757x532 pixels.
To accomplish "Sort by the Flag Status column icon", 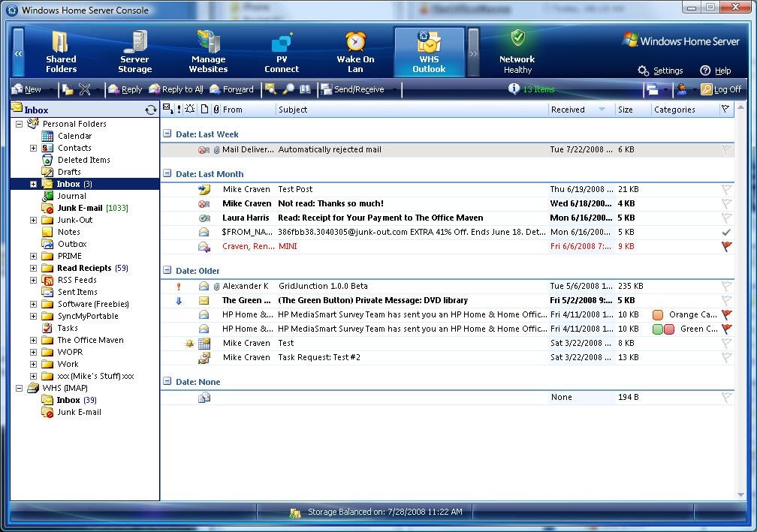I will 725,109.
